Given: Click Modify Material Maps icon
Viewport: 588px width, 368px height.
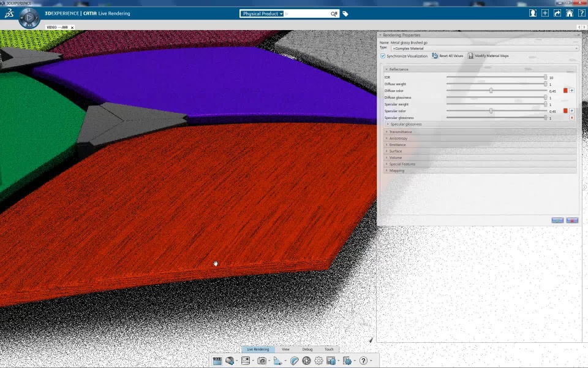Looking at the screenshot, I should click(470, 56).
